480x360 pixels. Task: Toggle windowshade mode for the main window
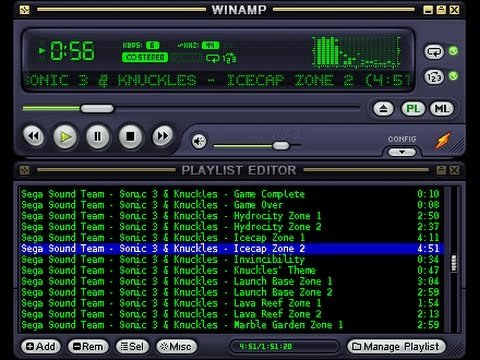coord(441,10)
